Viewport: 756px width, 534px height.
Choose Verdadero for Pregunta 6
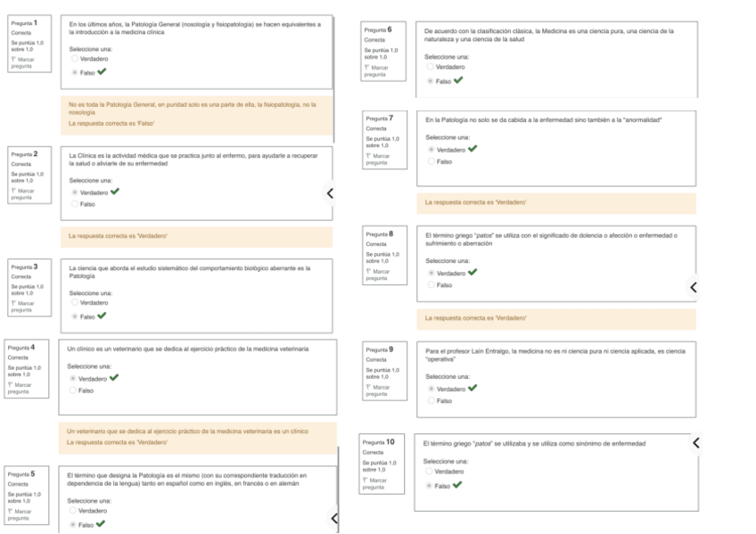430,67
